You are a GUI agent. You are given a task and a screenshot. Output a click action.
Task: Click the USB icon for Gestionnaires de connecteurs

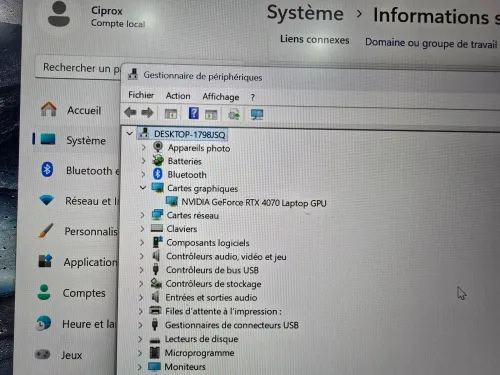click(155, 324)
